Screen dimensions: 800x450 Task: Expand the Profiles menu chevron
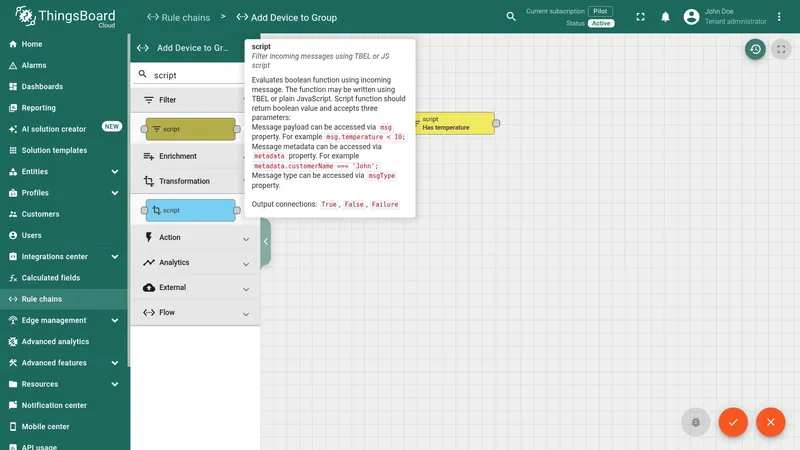(115, 193)
